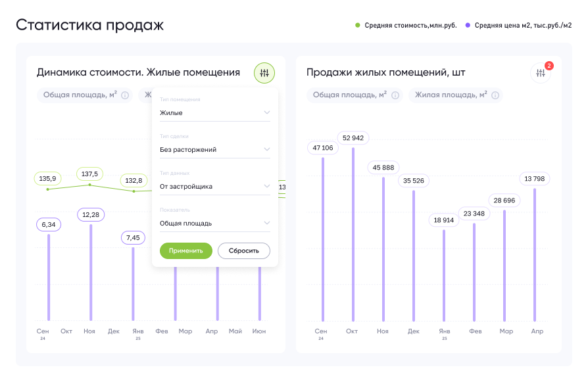588x382 pixels.
Task: Click purple legend dot for Средняя цена м2
Action: [x=468, y=25]
